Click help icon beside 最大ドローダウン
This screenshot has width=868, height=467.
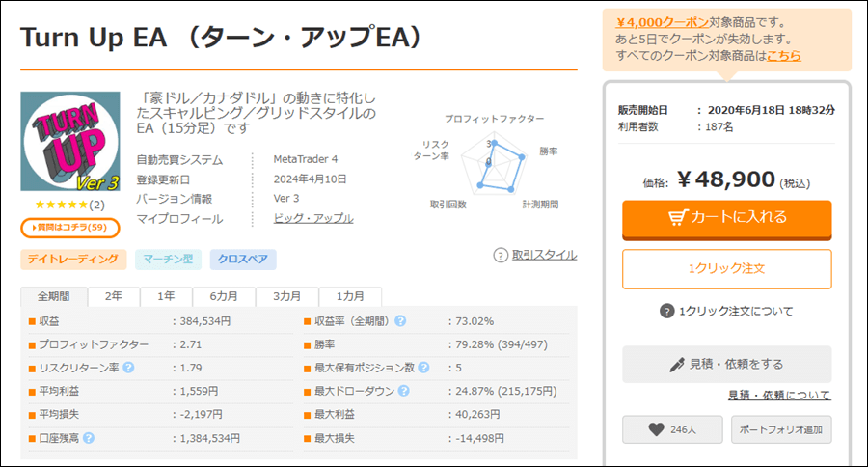point(403,391)
